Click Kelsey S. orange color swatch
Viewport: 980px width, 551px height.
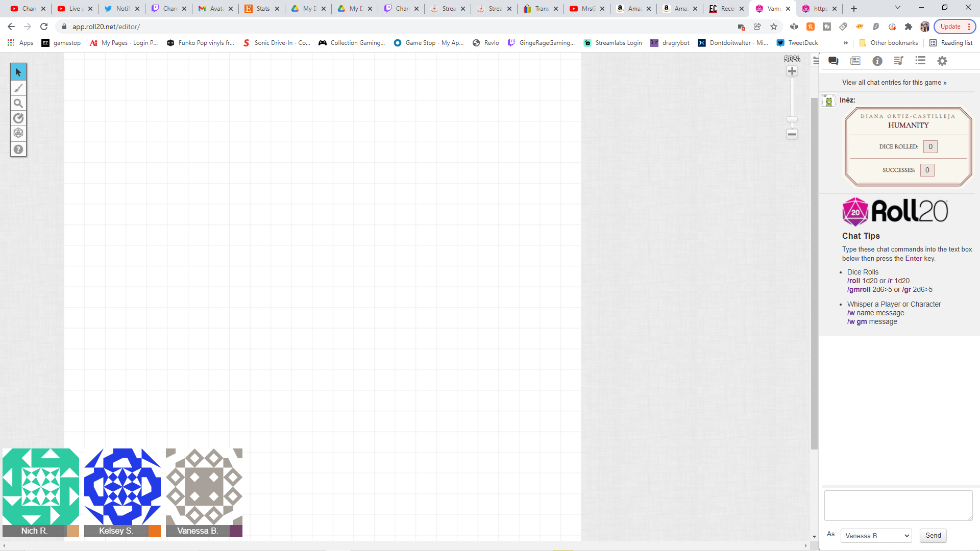155,531
